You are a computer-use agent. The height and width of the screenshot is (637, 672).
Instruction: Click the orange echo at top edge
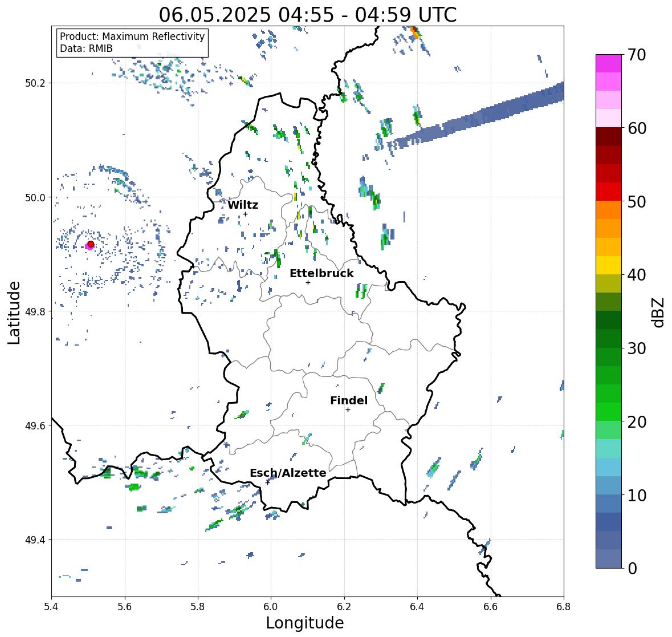(x=414, y=32)
